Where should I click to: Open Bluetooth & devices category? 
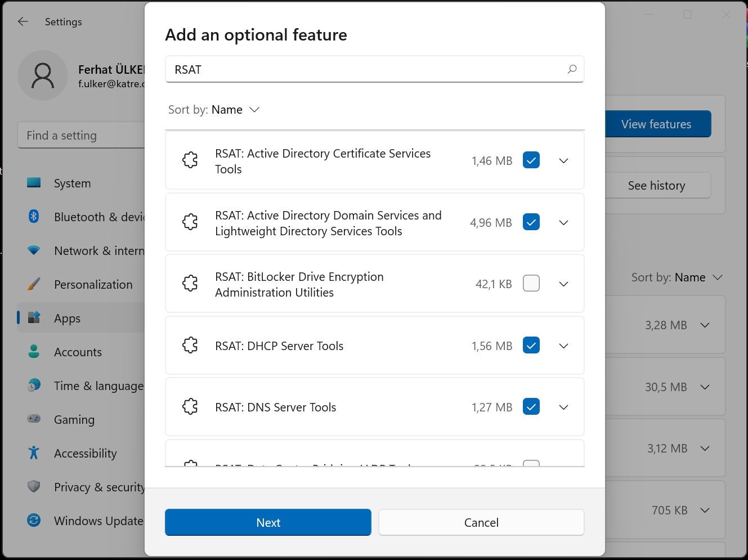82,217
